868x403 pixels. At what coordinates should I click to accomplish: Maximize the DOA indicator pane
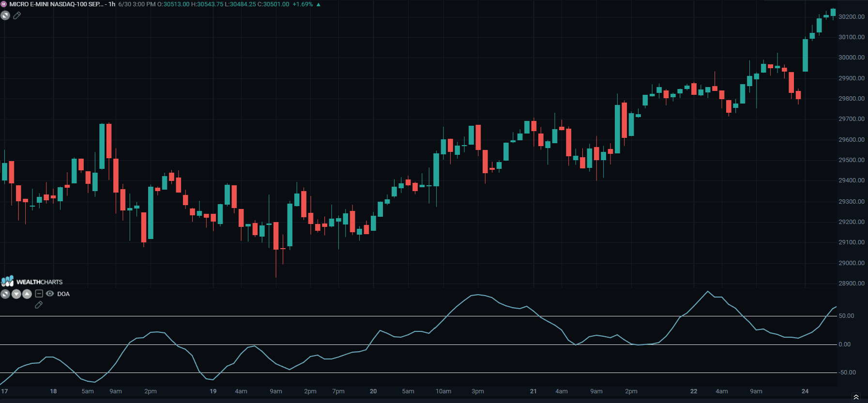pyautogui.click(x=5, y=294)
